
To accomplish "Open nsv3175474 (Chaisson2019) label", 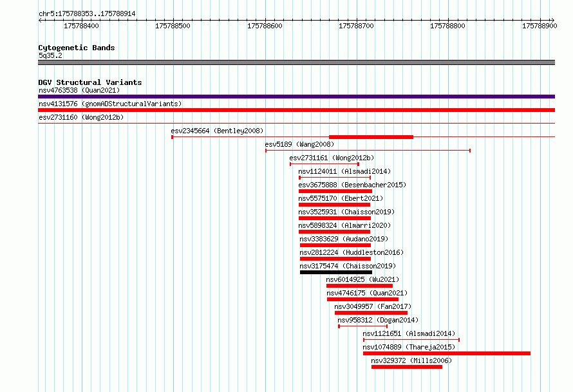I will pyautogui.click(x=348, y=266).
